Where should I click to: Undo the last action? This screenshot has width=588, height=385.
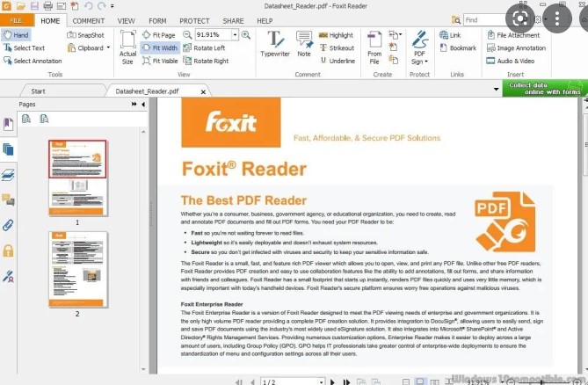pos(88,5)
